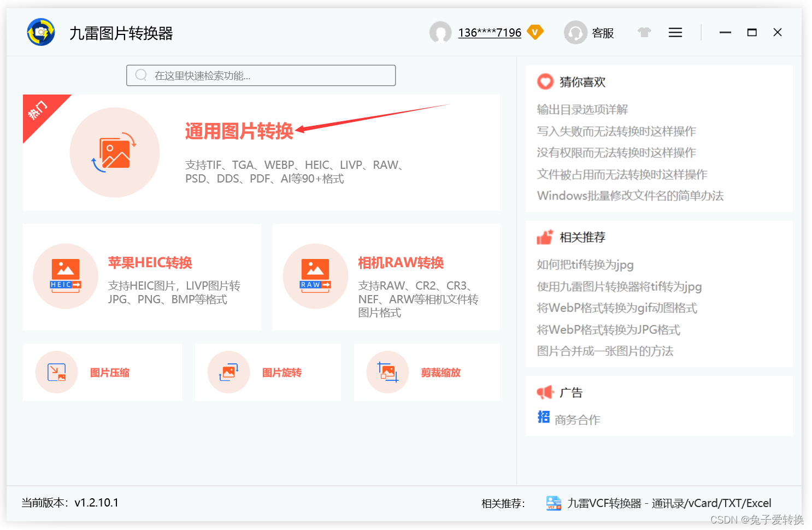
Task: Click 支持HEIC图片 description text
Action: (x=174, y=292)
